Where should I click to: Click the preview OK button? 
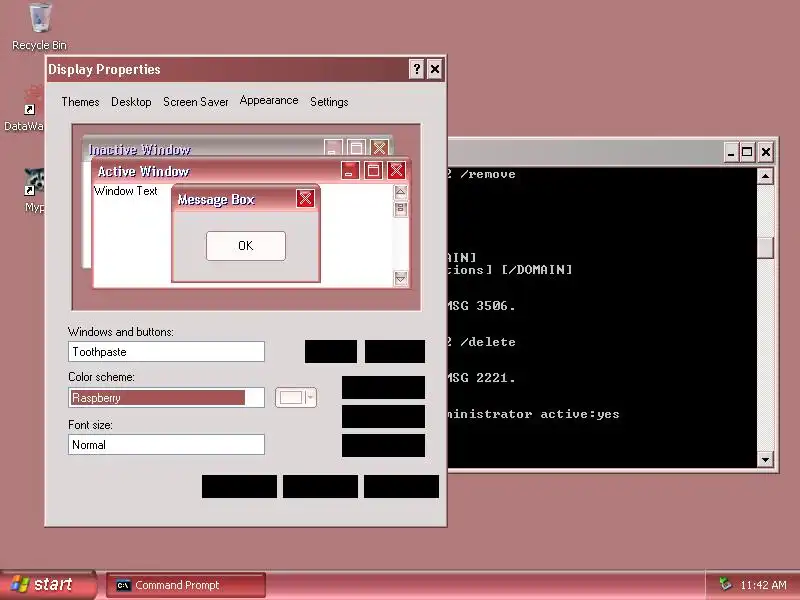(246, 246)
